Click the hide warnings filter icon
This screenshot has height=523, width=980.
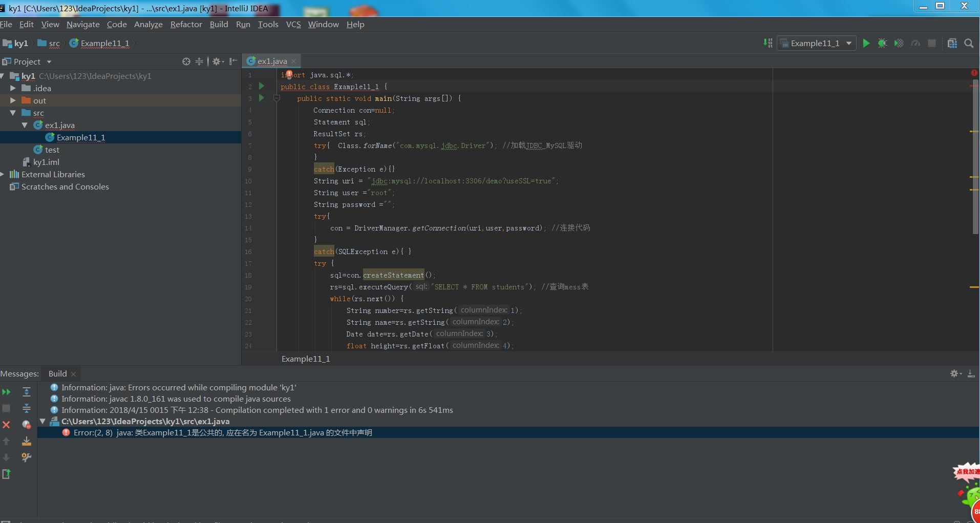(27, 425)
